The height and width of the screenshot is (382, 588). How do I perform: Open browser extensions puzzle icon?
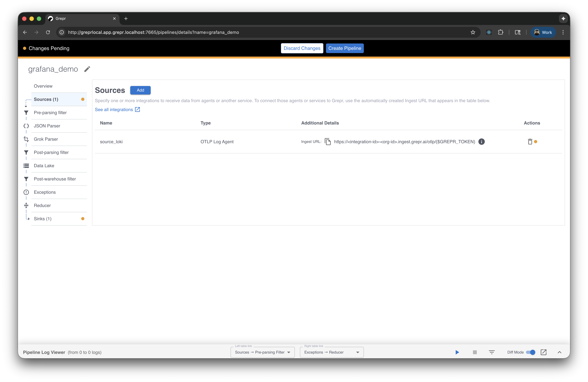coord(500,32)
